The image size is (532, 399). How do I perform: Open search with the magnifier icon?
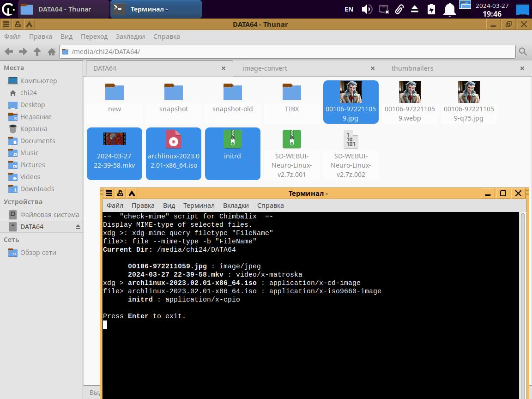click(x=523, y=52)
